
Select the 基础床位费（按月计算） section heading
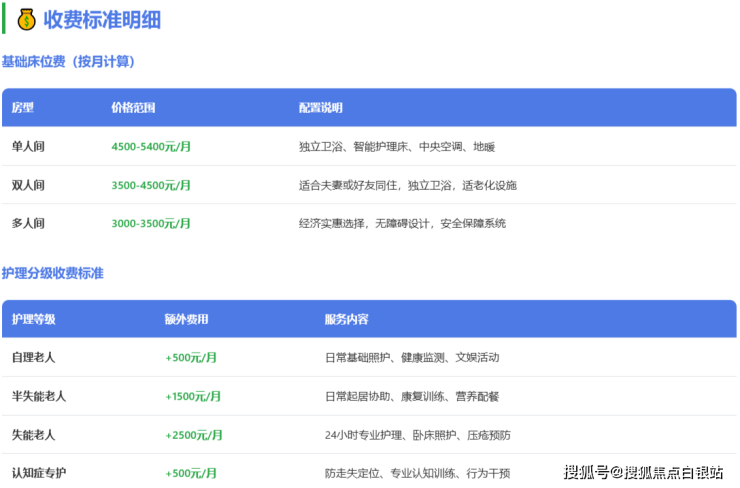(68, 62)
